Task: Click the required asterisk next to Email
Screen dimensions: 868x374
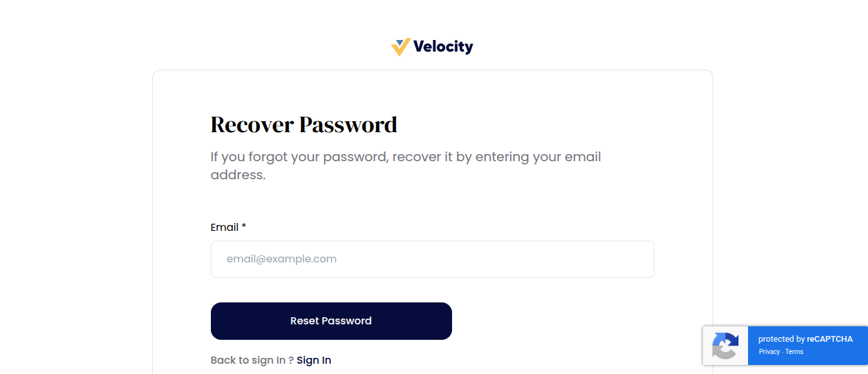Action: (x=244, y=226)
